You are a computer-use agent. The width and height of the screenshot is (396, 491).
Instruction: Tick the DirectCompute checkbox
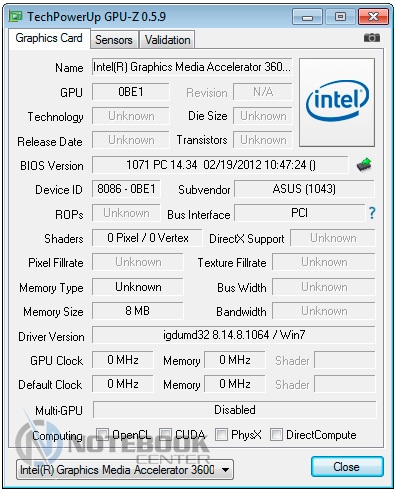point(276,434)
